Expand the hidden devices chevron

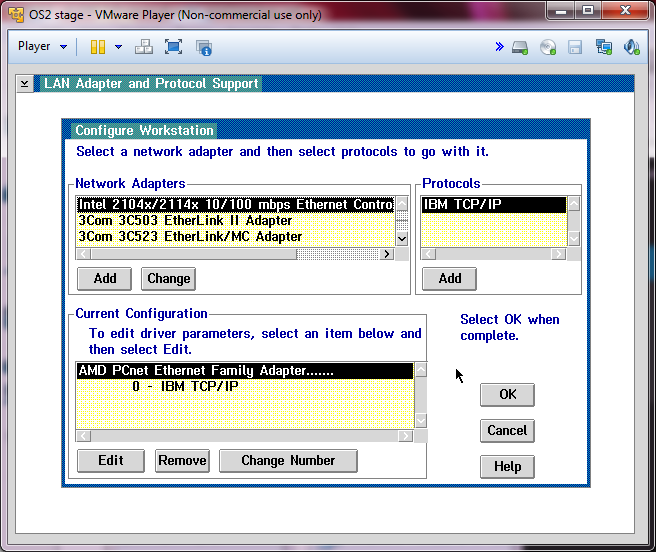pos(500,46)
